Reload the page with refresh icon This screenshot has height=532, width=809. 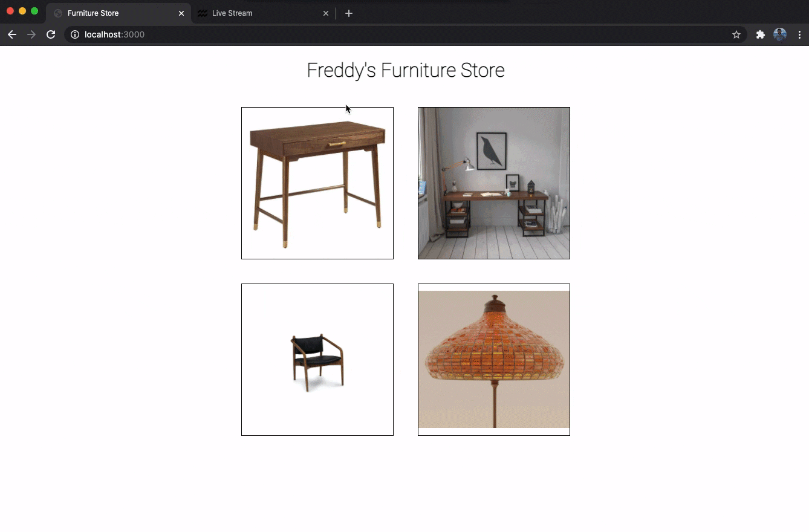pos(51,34)
